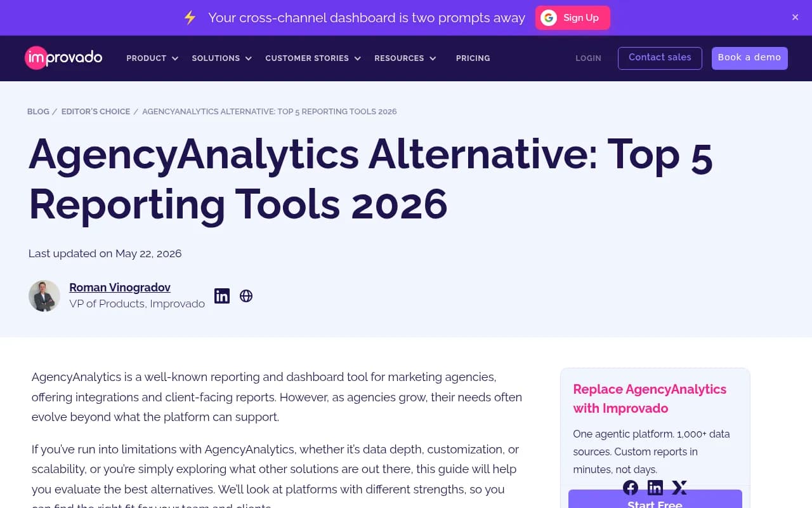The height and width of the screenshot is (508, 812).
Task: Click the article headline
Action: [x=370, y=179]
